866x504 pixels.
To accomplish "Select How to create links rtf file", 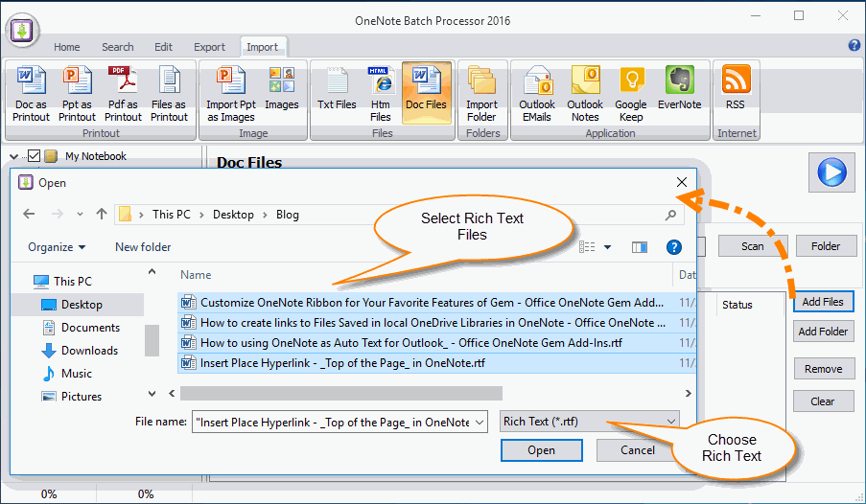I will [x=436, y=322].
